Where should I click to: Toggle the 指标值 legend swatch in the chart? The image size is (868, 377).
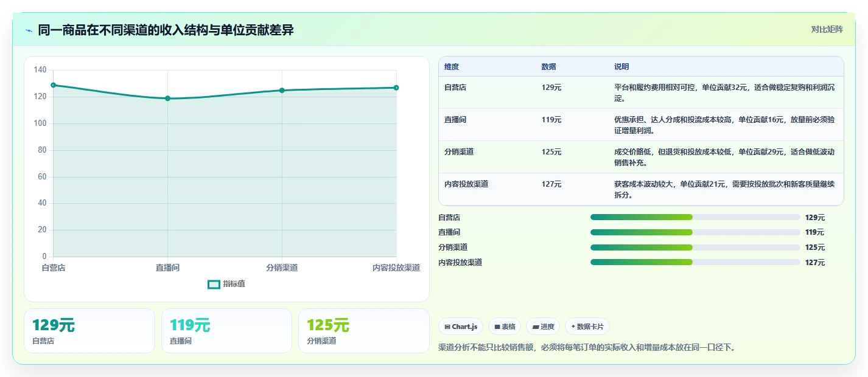pyautogui.click(x=214, y=284)
